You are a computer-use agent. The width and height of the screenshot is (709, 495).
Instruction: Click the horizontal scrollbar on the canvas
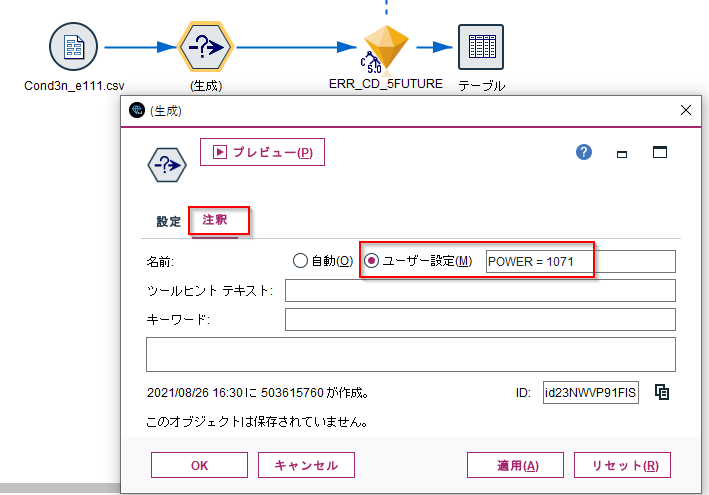pos(60,488)
